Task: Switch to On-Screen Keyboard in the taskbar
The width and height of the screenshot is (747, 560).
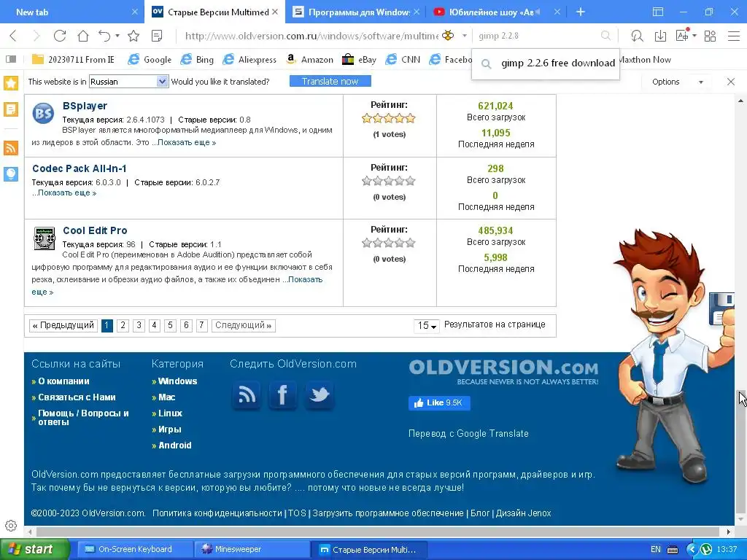Action: (135, 550)
